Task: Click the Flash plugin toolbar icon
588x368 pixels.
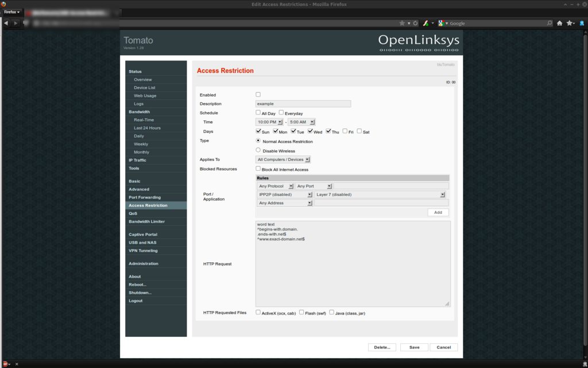Action: (425, 23)
